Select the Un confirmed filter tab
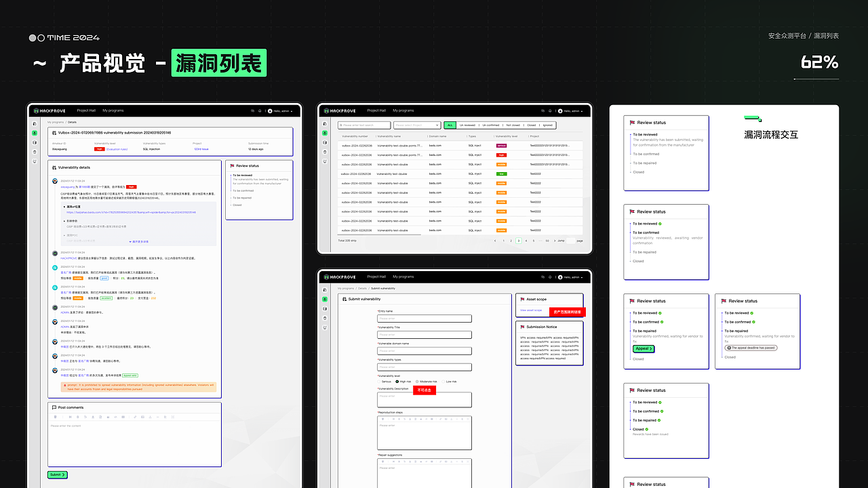 [491, 125]
